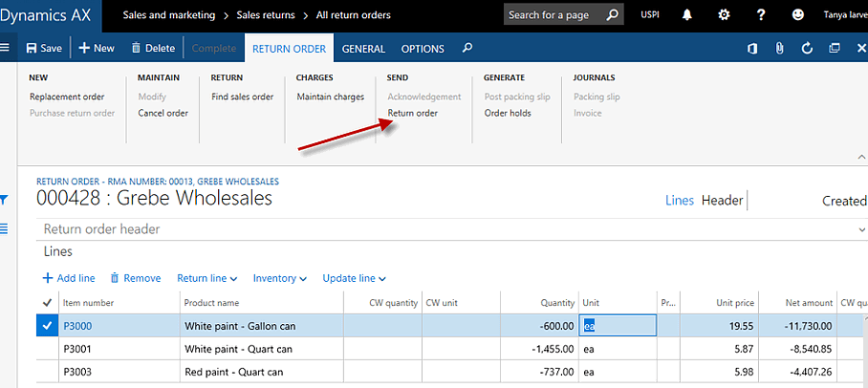Click Find sales order
The width and height of the screenshot is (868, 388).
click(x=243, y=97)
